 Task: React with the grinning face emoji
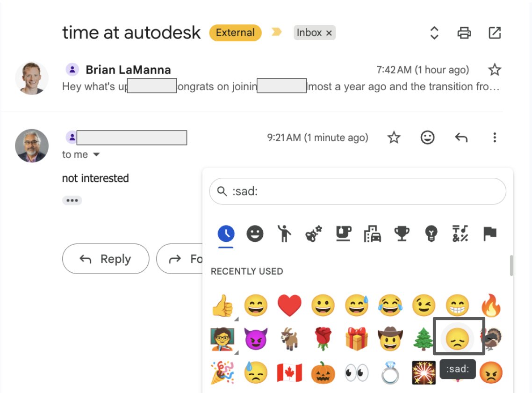tap(323, 305)
